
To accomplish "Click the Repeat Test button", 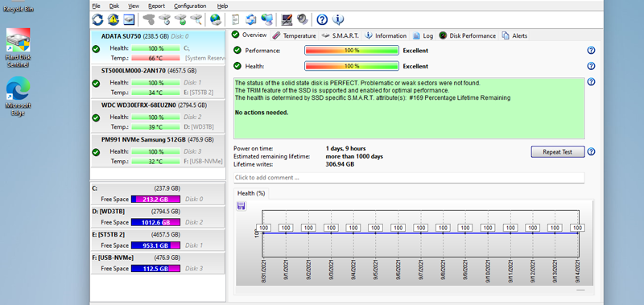I will click(557, 152).
